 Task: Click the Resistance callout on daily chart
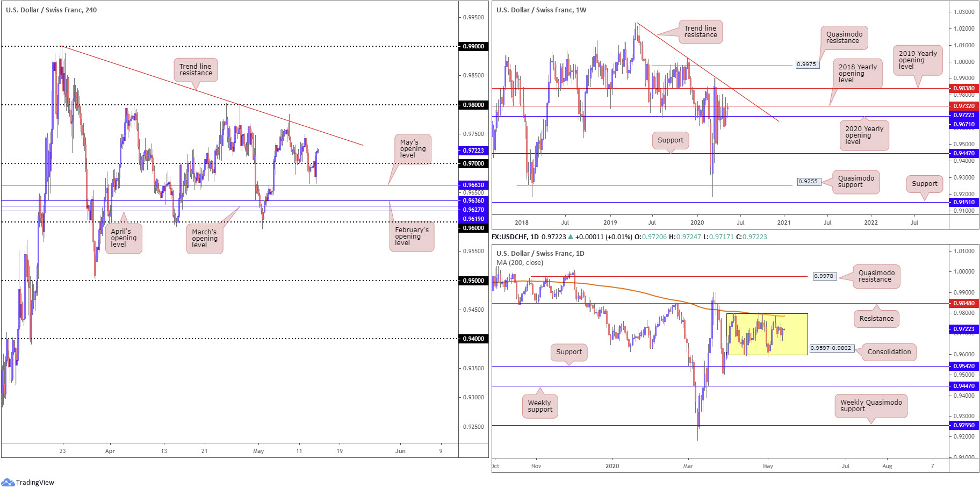pyautogui.click(x=876, y=319)
